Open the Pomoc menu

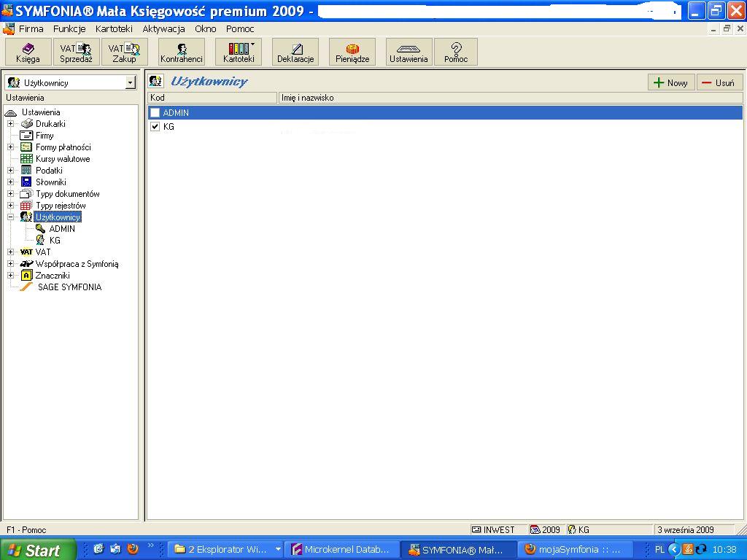click(240, 29)
